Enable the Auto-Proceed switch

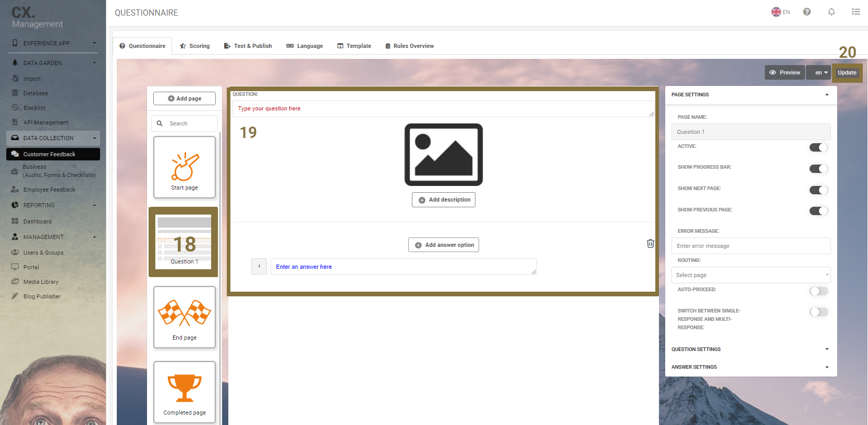point(818,291)
